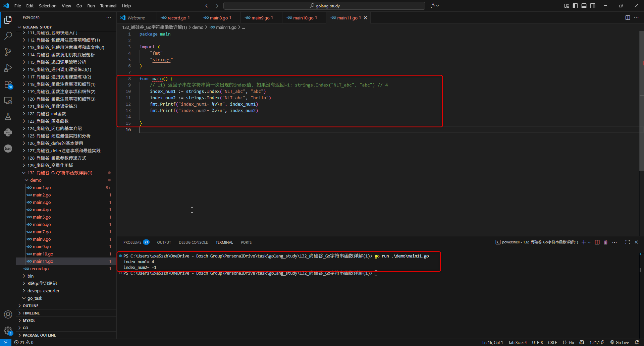Click the remote window status icon

pos(6,342)
